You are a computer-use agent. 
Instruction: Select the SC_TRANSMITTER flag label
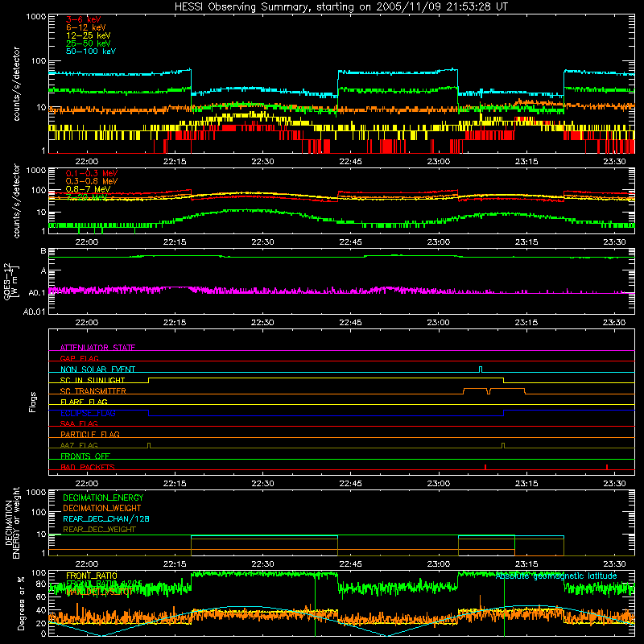click(93, 391)
